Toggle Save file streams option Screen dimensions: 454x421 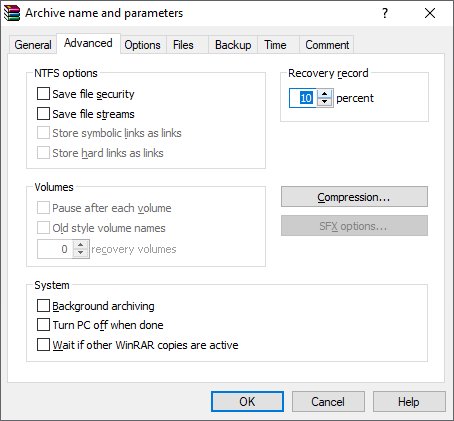(x=43, y=114)
